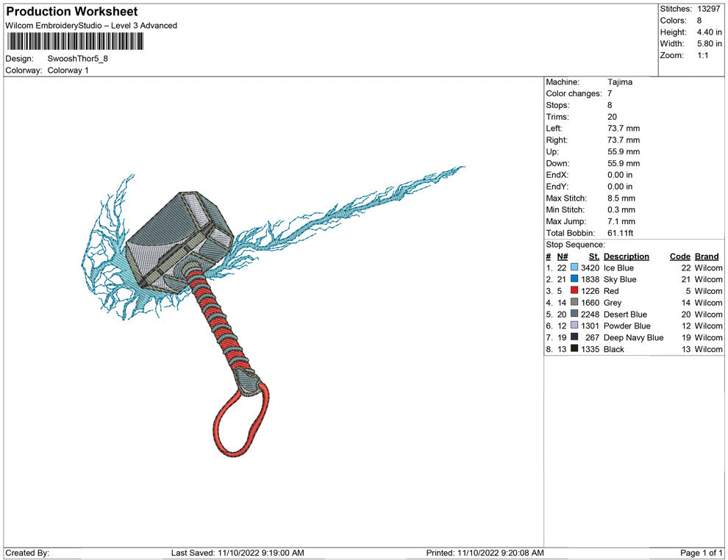Click the Deep Navy Blue color swatch
The image size is (728, 560).
pos(574,337)
